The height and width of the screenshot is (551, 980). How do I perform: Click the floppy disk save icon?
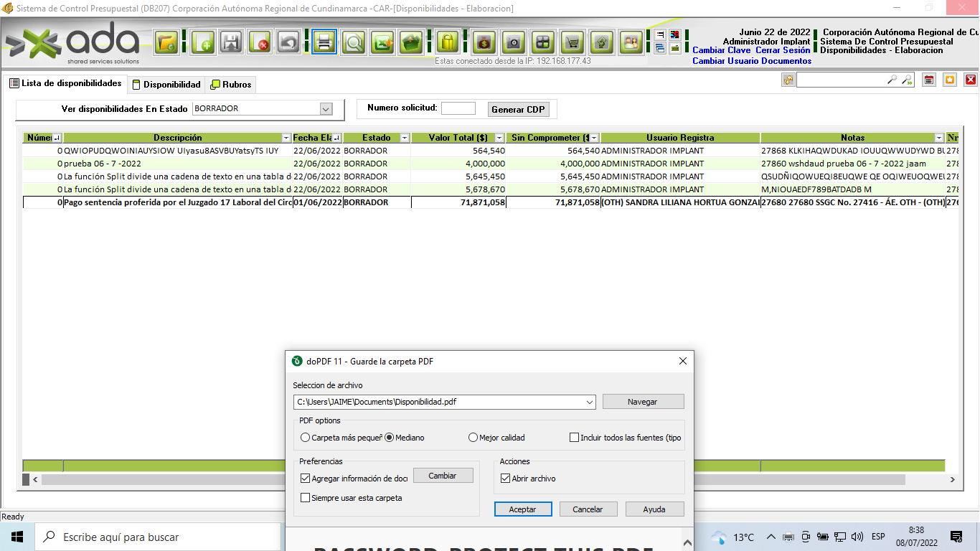[x=231, y=42]
